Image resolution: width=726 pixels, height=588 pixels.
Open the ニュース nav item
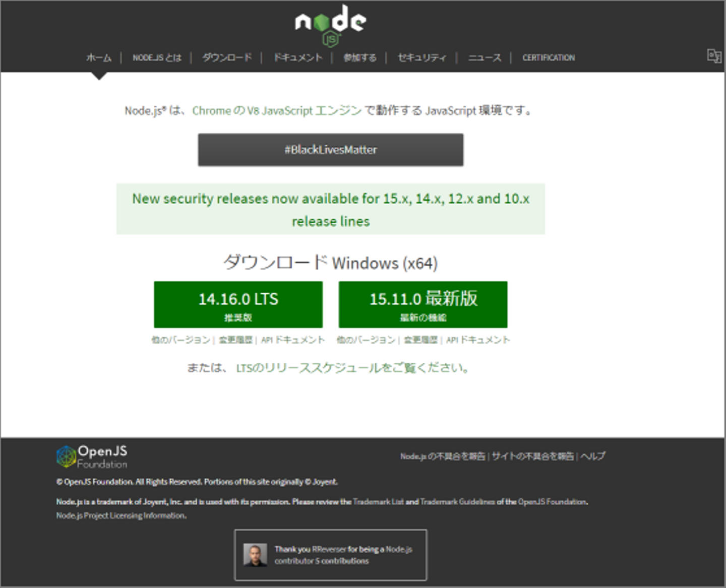[485, 57]
